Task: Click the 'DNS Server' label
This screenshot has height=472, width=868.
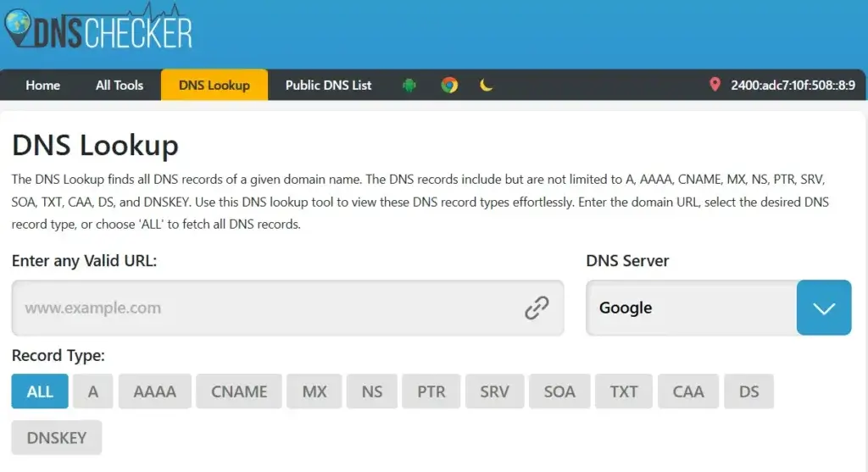Action: click(627, 261)
